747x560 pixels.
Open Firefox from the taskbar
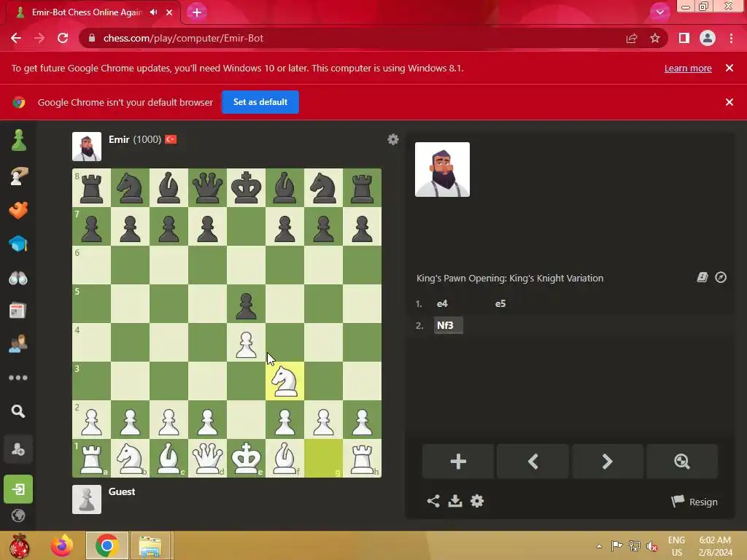(62, 545)
